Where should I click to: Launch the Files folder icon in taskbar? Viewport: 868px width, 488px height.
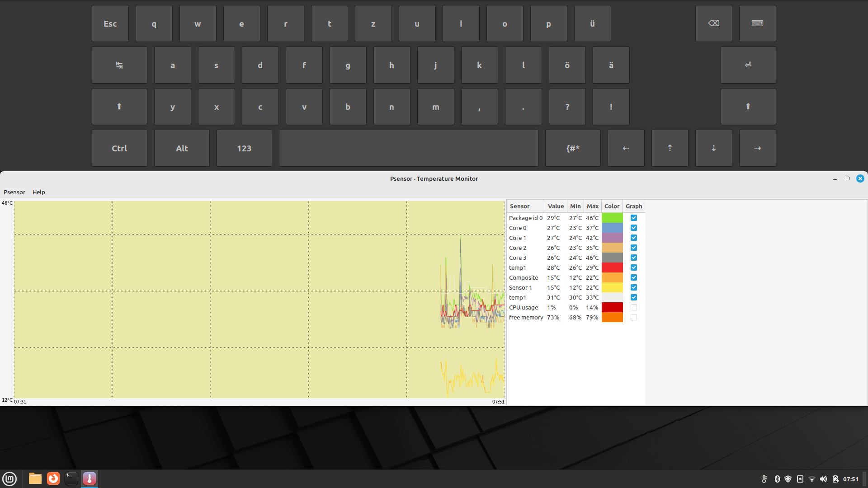click(35, 479)
